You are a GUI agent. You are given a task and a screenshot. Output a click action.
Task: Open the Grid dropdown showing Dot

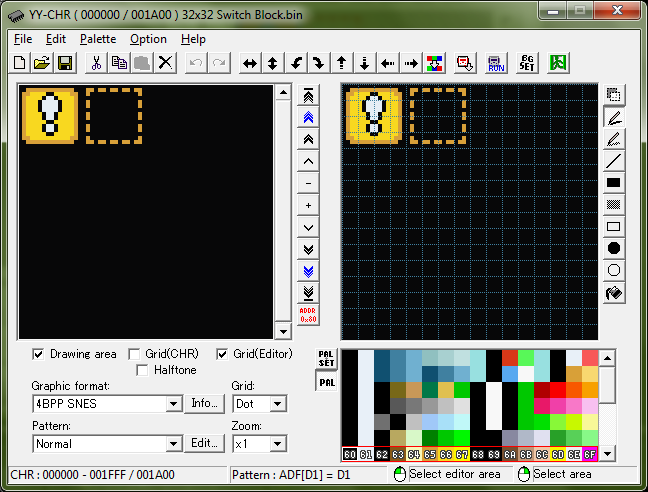(278, 404)
